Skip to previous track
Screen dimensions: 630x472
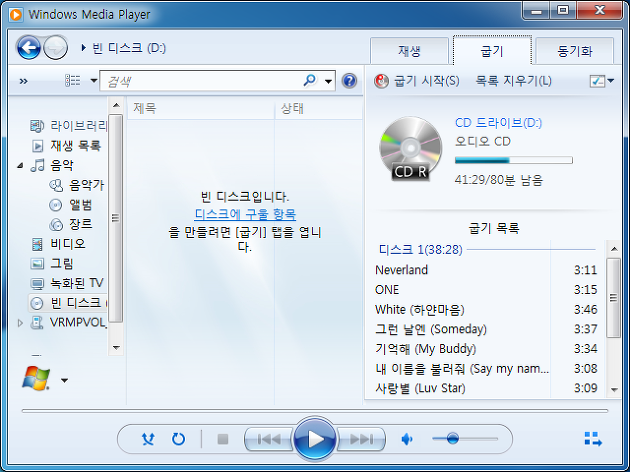pos(269,439)
